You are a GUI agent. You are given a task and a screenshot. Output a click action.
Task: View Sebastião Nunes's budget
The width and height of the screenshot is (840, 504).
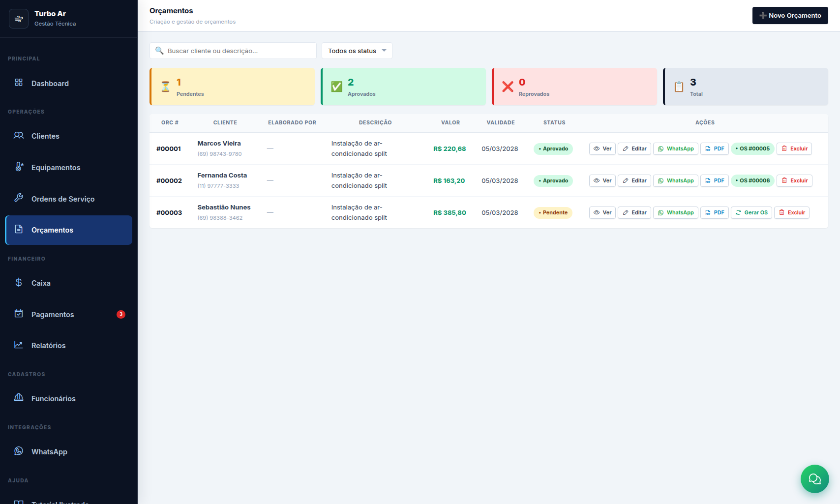point(602,212)
